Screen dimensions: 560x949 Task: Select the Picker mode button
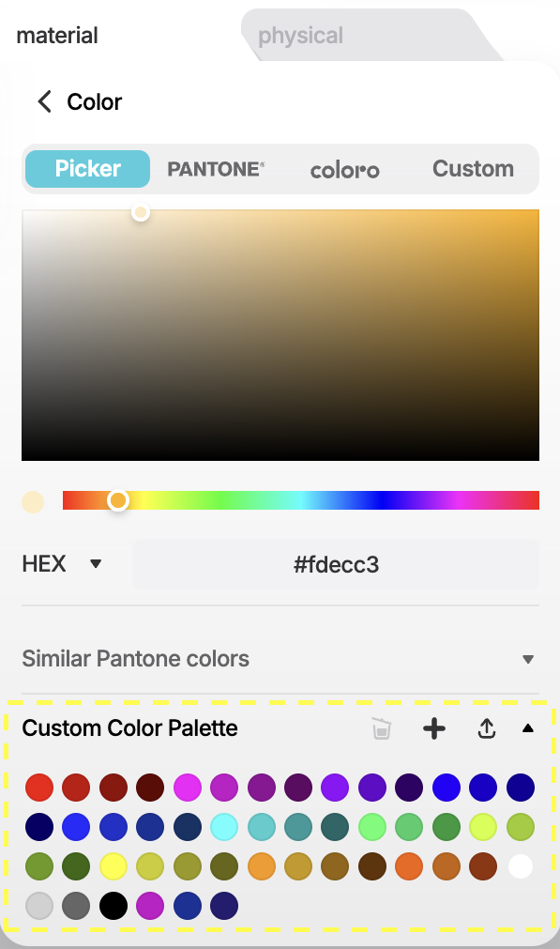click(x=86, y=169)
